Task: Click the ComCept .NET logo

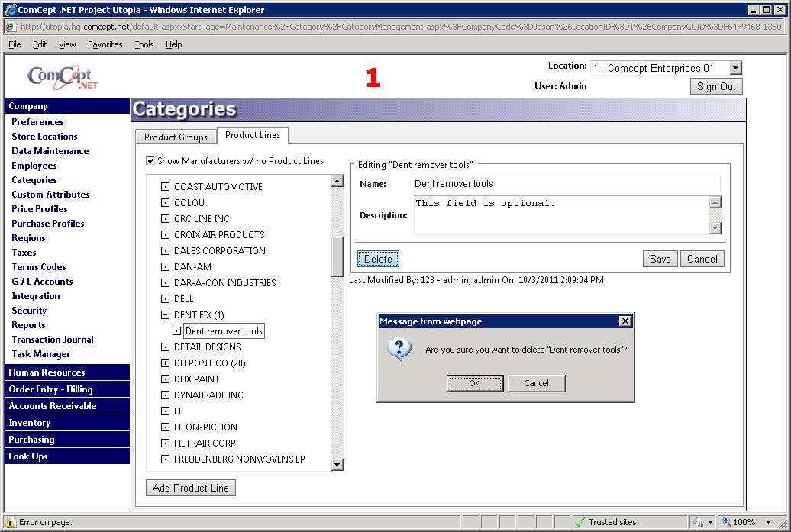Action: (x=63, y=76)
